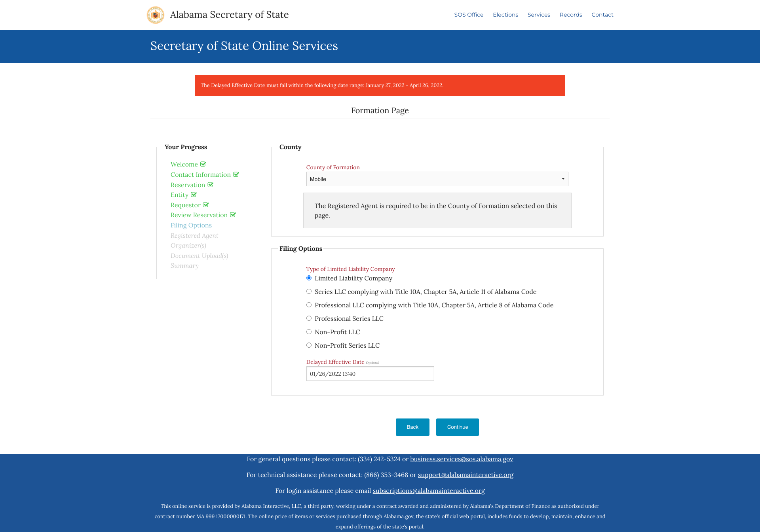Email subscriptions@alabamainteractive.org link

pos(429,490)
